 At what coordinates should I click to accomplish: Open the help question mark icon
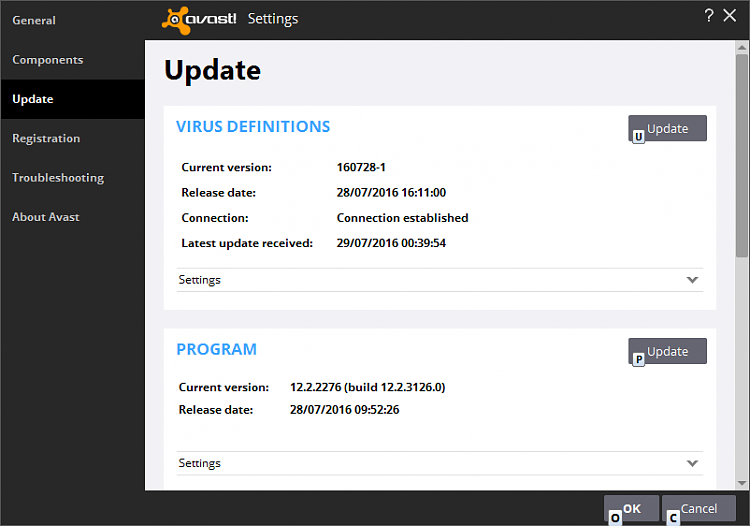709,16
